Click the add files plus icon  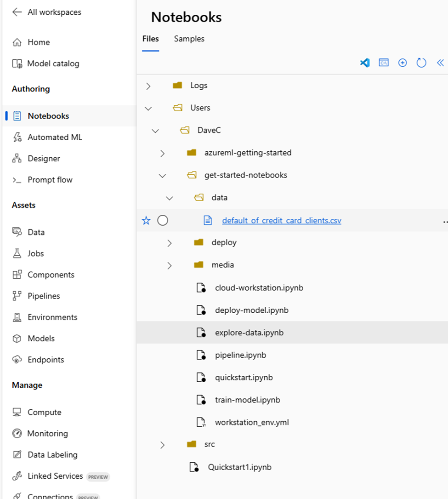(403, 63)
